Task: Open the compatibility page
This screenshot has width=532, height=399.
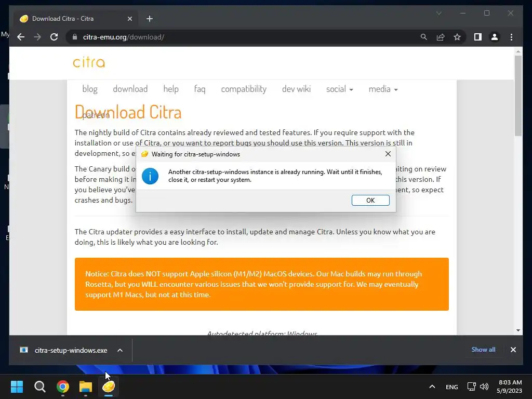Action: pyautogui.click(x=244, y=89)
